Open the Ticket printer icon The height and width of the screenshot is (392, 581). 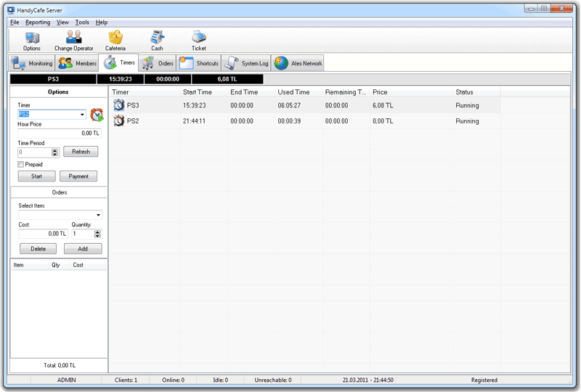pos(198,38)
